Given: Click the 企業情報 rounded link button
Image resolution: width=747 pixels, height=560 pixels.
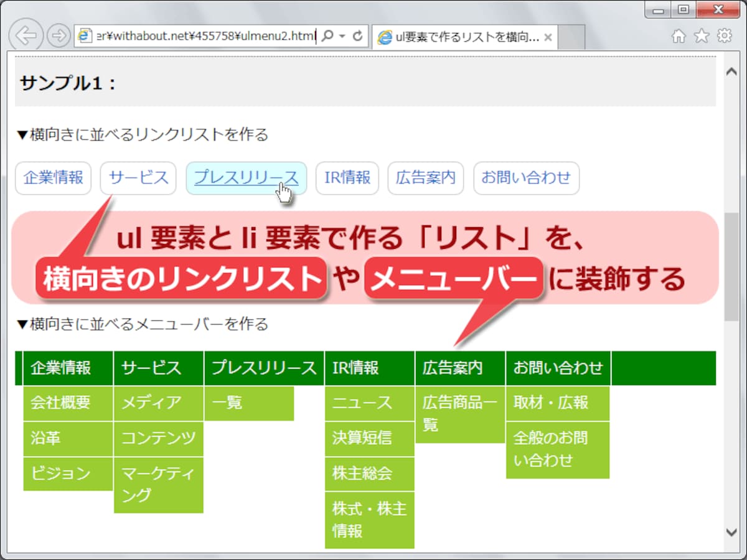Looking at the screenshot, I should (x=54, y=178).
